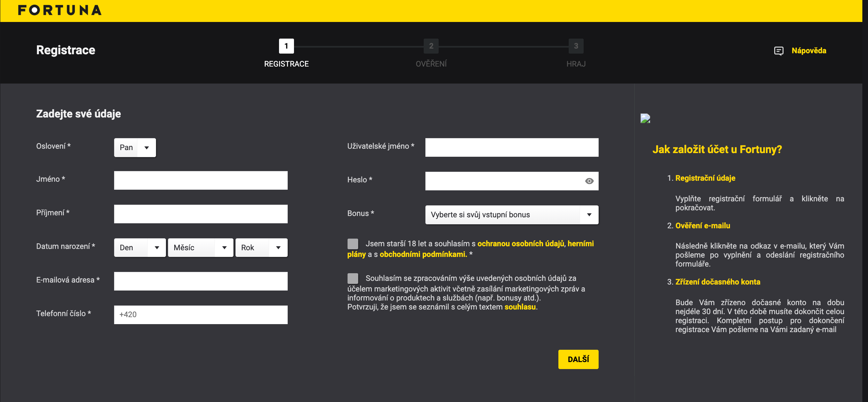Click the Nápověda chat icon

tap(778, 51)
